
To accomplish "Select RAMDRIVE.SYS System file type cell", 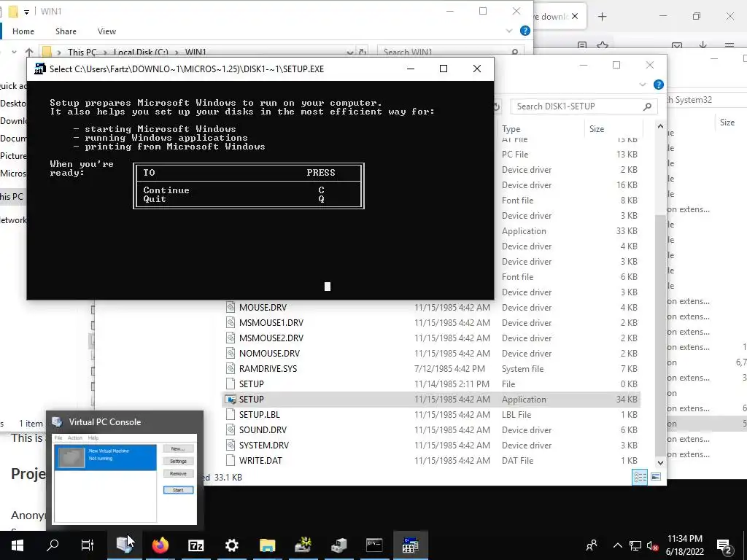I will (522, 368).
